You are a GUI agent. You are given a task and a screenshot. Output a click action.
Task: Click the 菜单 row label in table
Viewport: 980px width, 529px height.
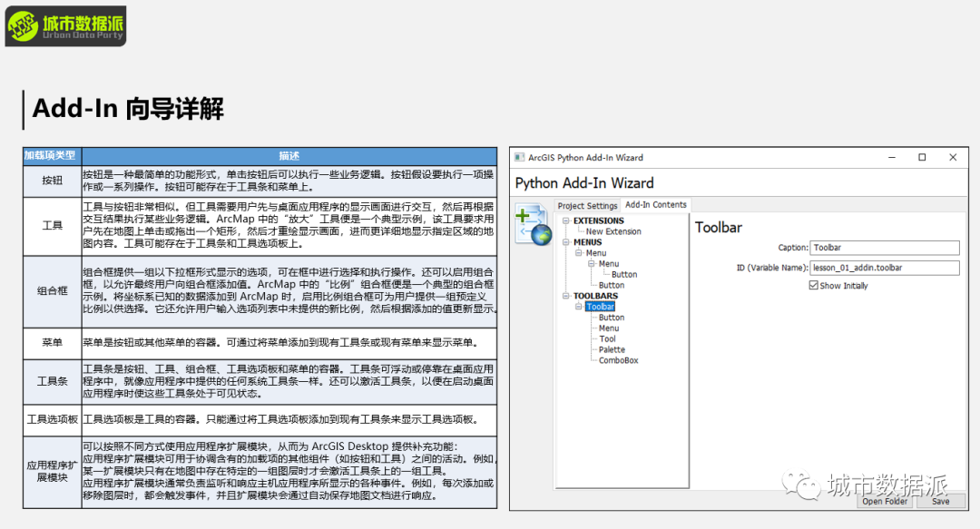53,343
